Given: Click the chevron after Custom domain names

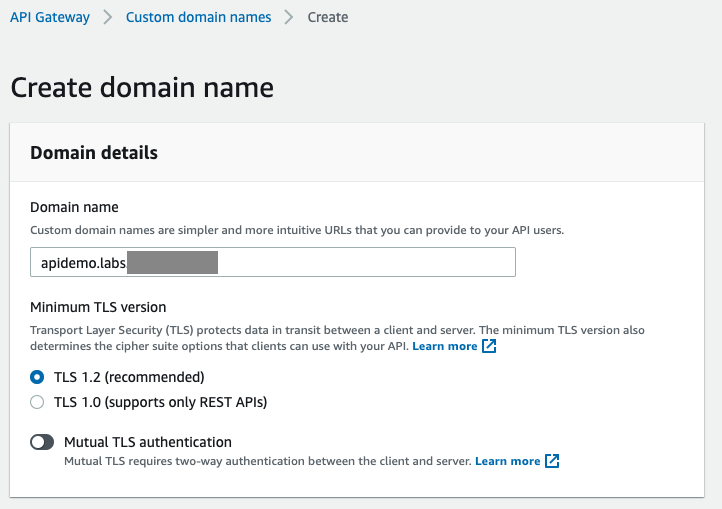Looking at the screenshot, I should coord(289,17).
